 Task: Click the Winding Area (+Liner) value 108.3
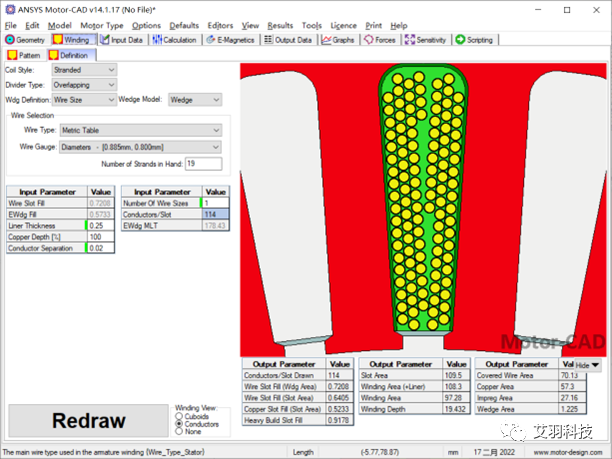tap(456, 386)
